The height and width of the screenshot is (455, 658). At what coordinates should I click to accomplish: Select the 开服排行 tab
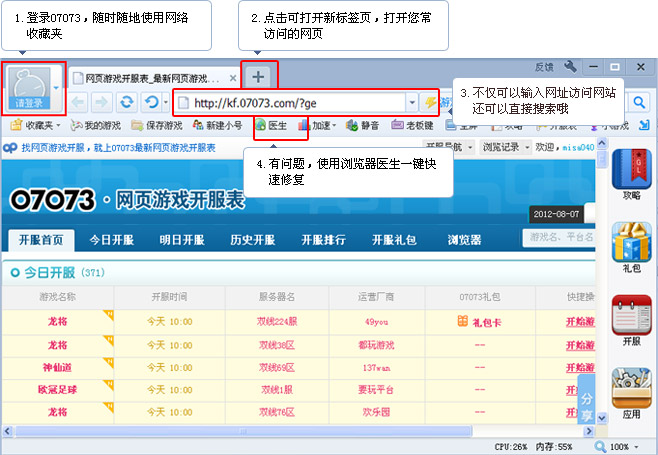[324, 240]
